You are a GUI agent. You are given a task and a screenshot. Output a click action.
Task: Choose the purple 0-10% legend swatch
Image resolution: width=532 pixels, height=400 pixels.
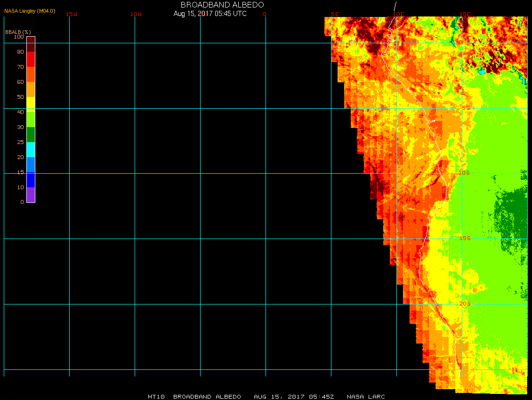pyautogui.click(x=31, y=194)
